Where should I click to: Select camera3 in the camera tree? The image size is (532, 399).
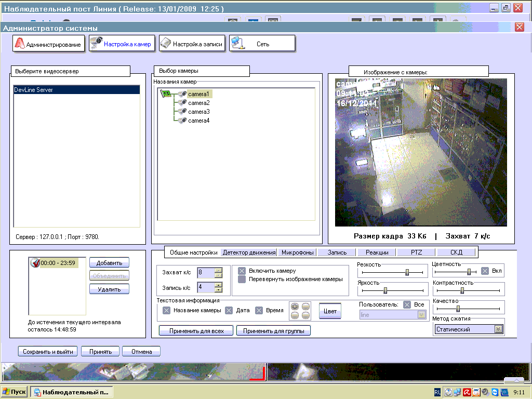click(198, 112)
